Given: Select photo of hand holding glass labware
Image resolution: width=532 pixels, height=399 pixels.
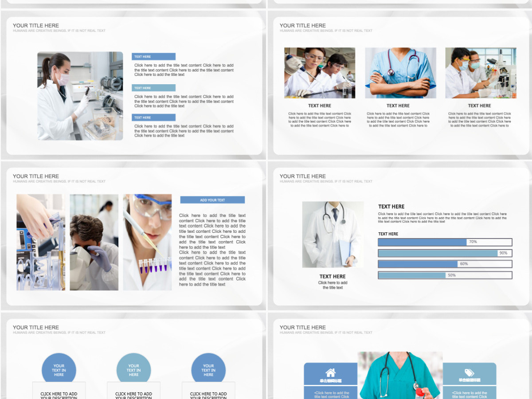Looking at the screenshot, I should (41, 242).
